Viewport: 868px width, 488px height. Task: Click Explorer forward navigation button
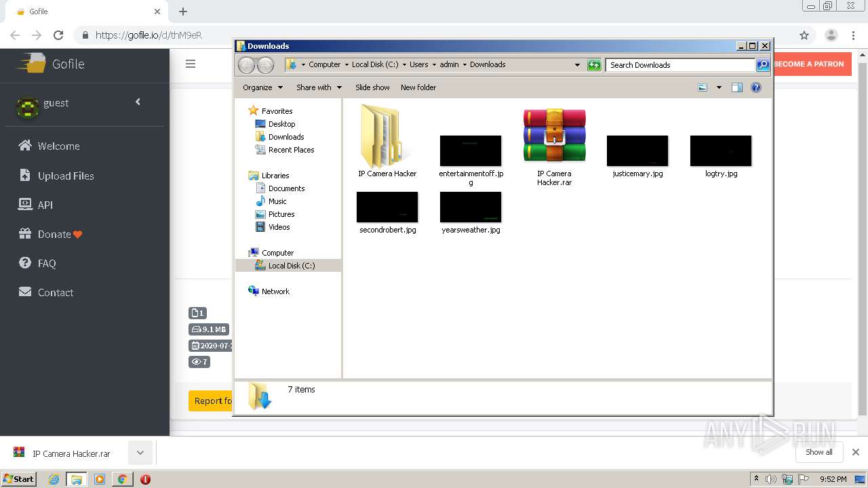pos(265,65)
